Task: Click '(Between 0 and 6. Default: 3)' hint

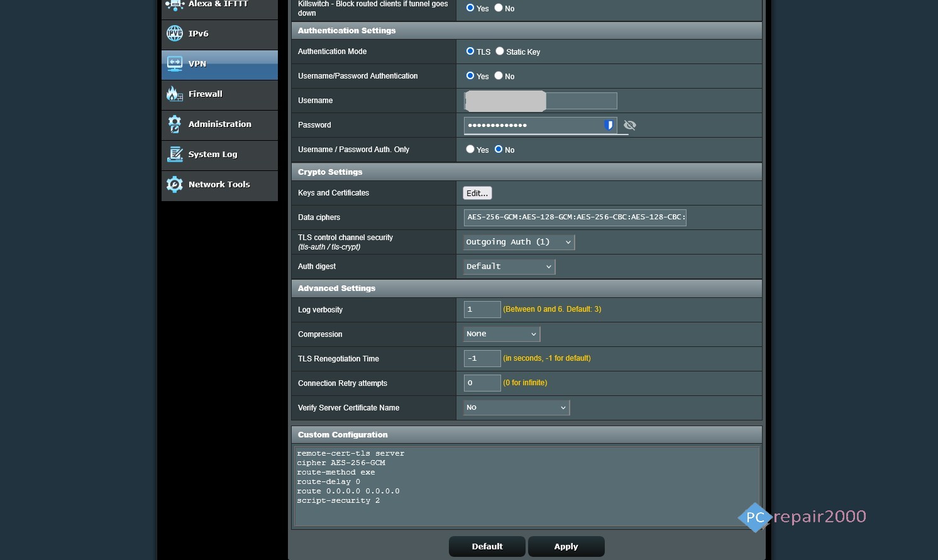Action: click(x=552, y=309)
